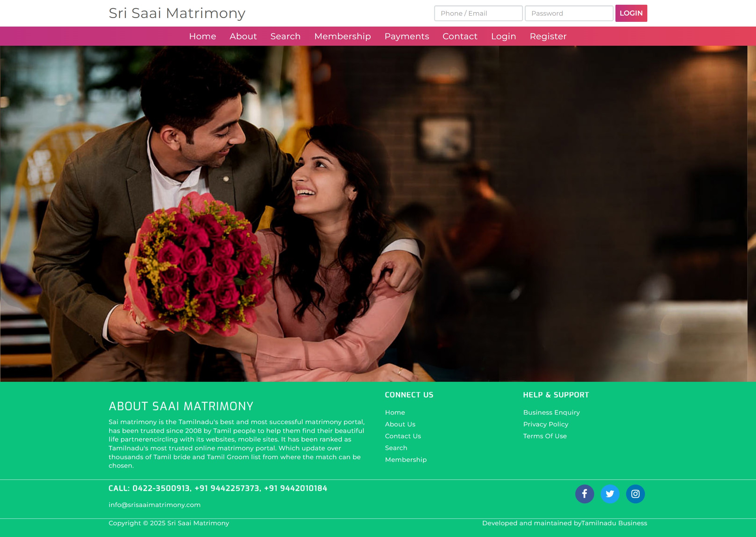Focus the Password input field
The image size is (756, 537).
(569, 13)
